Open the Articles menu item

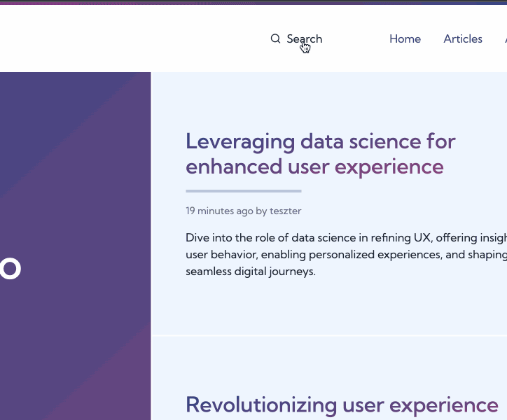pyautogui.click(x=463, y=38)
